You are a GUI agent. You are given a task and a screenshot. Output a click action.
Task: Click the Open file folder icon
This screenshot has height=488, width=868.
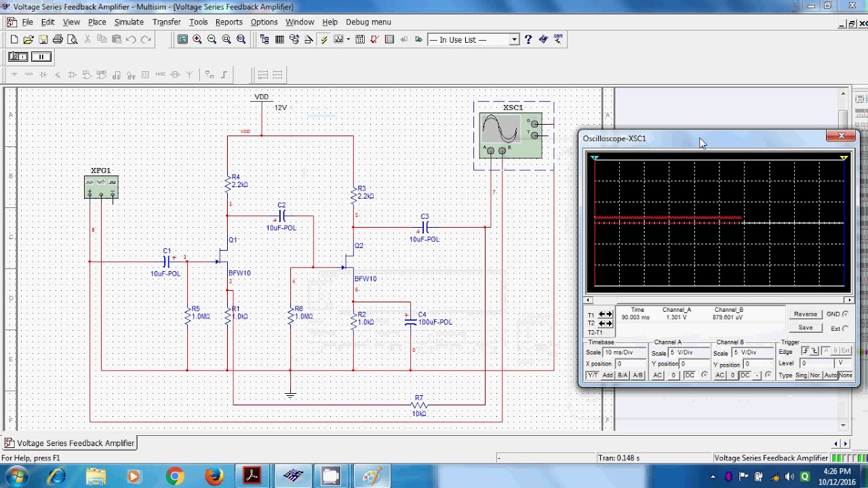click(x=28, y=40)
